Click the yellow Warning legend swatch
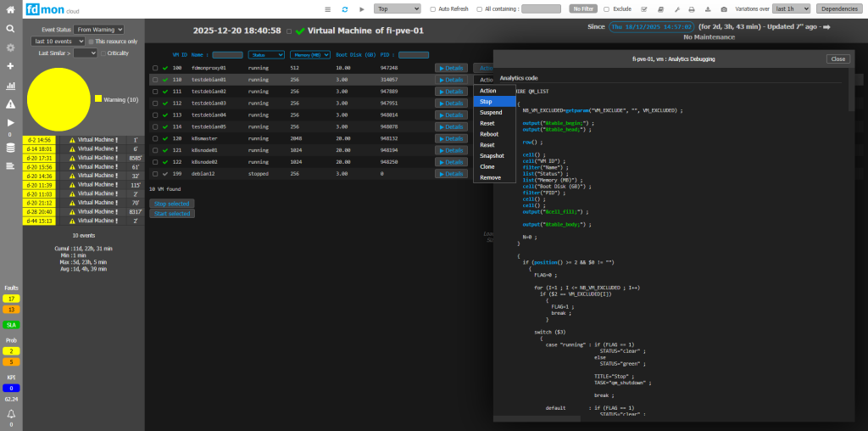Image resolution: width=868 pixels, height=431 pixels. pyautogui.click(x=98, y=99)
